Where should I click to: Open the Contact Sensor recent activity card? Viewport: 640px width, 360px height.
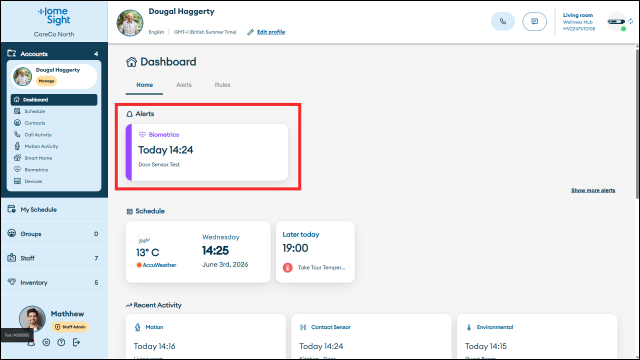tap(371, 337)
